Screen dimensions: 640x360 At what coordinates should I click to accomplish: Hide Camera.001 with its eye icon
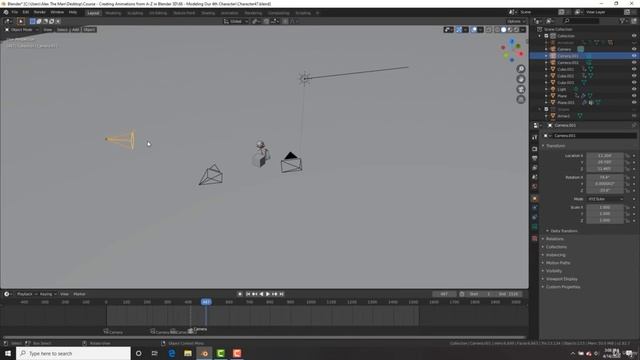tap(634, 56)
